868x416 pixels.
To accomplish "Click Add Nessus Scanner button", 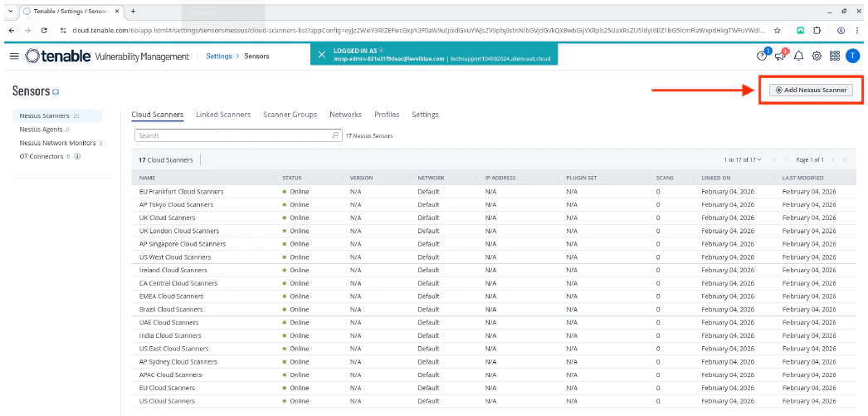I will pyautogui.click(x=811, y=90).
